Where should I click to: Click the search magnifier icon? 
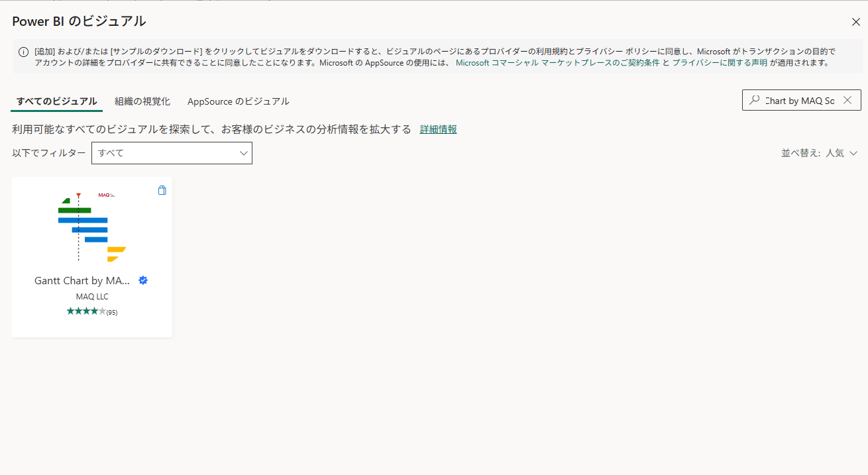click(754, 100)
